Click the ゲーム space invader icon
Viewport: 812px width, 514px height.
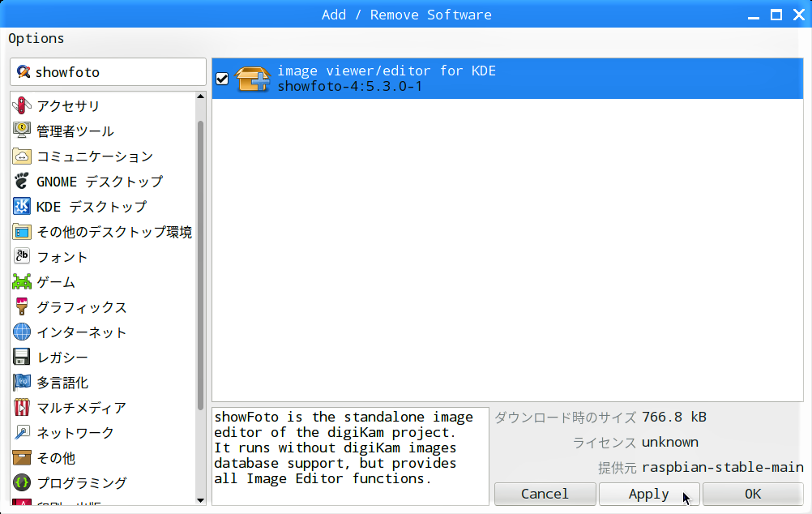pos(22,282)
